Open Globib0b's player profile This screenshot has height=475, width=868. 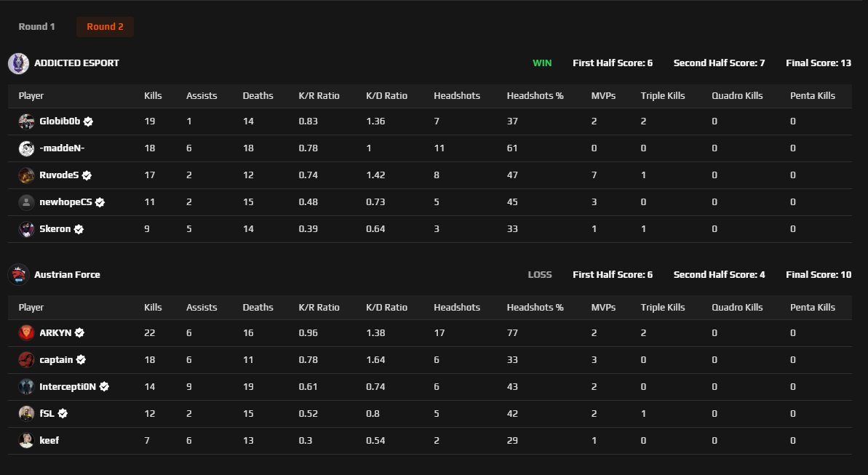pos(60,121)
